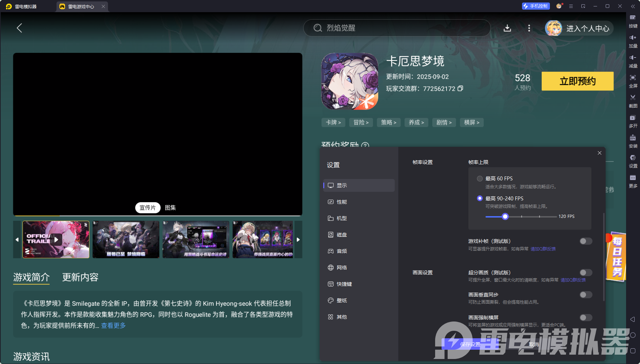The width and height of the screenshot is (640, 364).
Task: Turn on 画面垂直同步 vertical sync
Action: point(586,295)
